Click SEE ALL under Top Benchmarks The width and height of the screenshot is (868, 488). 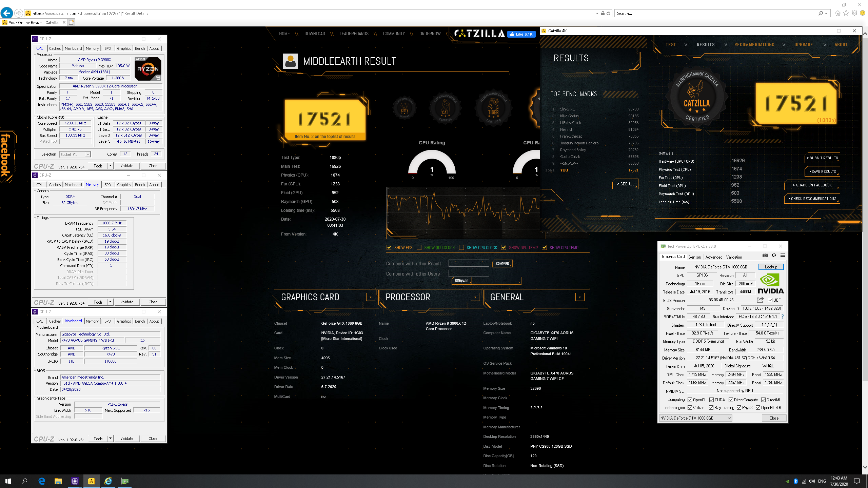pyautogui.click(x=625, y=184)
